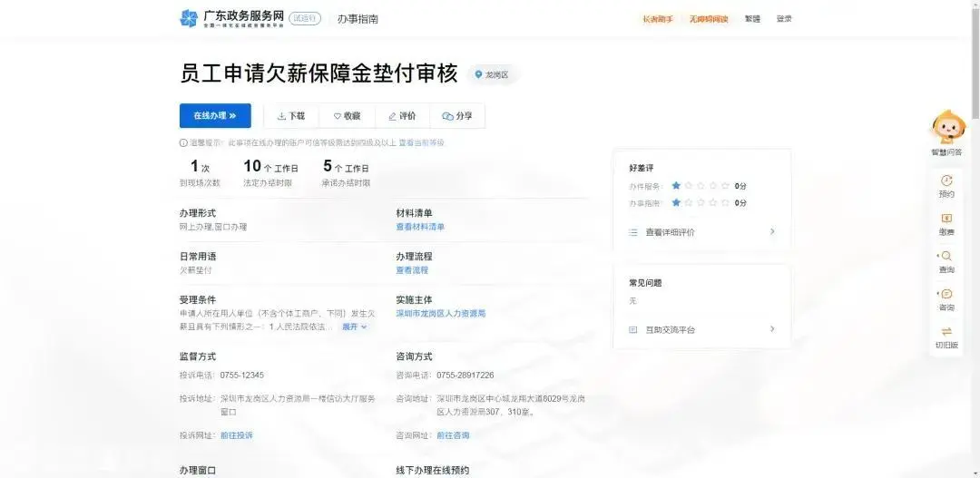The width and height of the screenshot is (980, 478).
Task: Open the 查看材料清单 link
Action: pos(420,227)
